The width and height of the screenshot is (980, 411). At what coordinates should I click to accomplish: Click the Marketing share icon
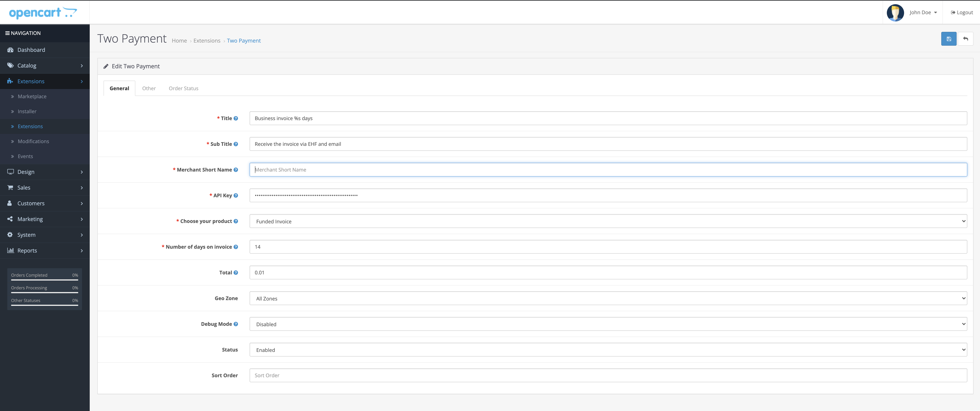10,219
